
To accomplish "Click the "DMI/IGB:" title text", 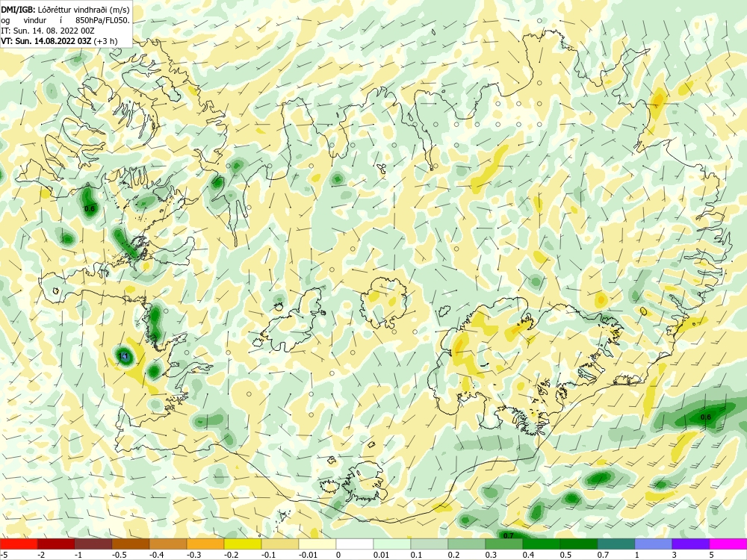I will (18, 10).
